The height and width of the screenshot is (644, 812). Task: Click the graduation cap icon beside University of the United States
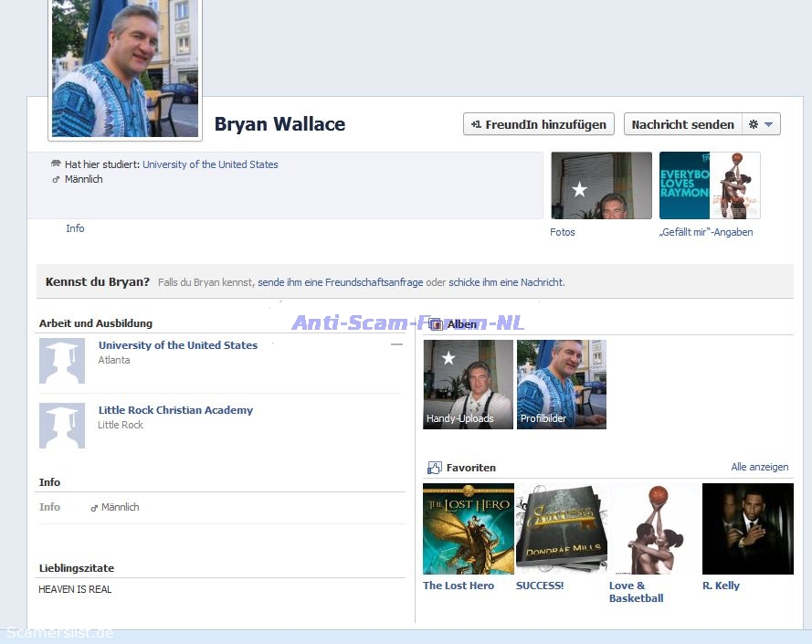(x=62, y=361)
